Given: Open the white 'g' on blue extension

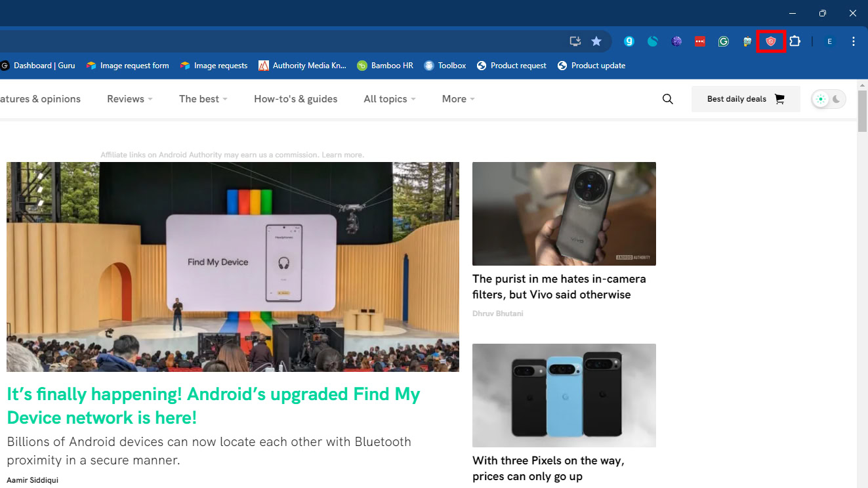Looking at the screenshot, I should coord(629,41).
